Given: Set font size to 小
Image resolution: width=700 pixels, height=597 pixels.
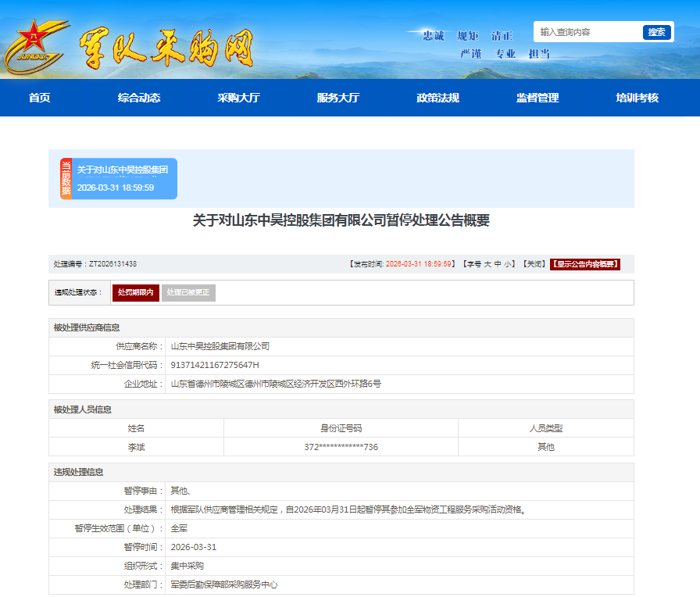Looking at the screenshot, I should [508, 264].
